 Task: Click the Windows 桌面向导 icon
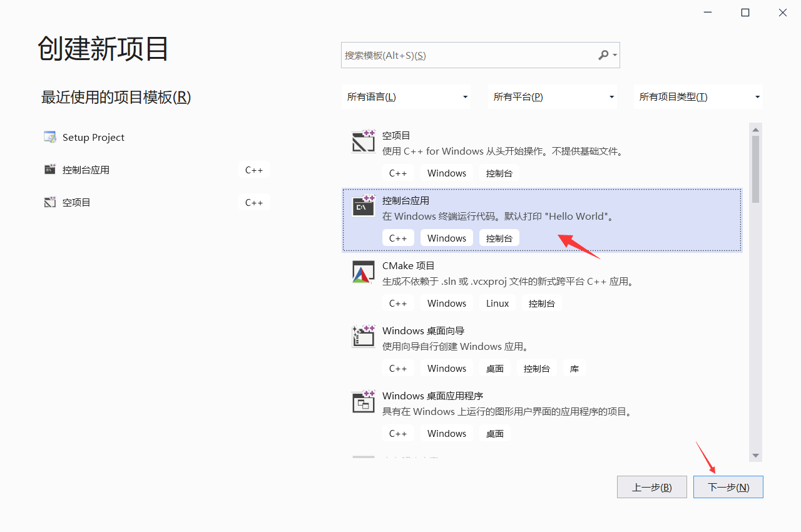point(364,337)
